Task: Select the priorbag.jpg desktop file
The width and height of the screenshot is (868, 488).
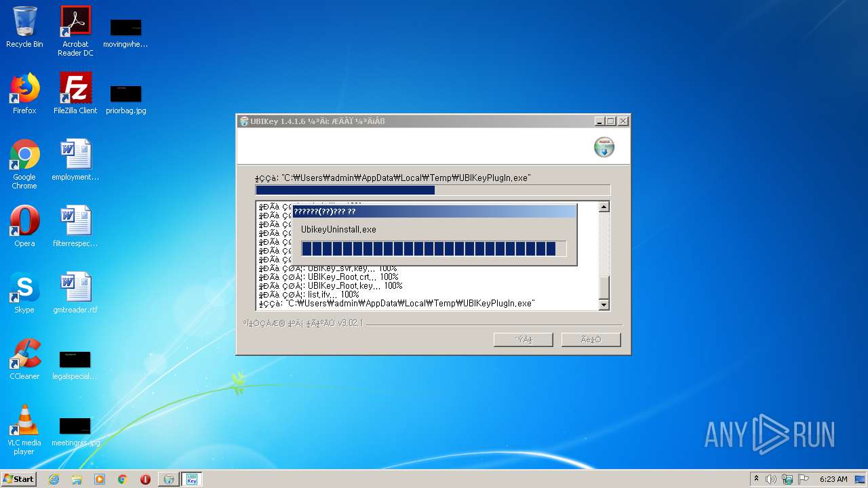Action: pos(125,99)
